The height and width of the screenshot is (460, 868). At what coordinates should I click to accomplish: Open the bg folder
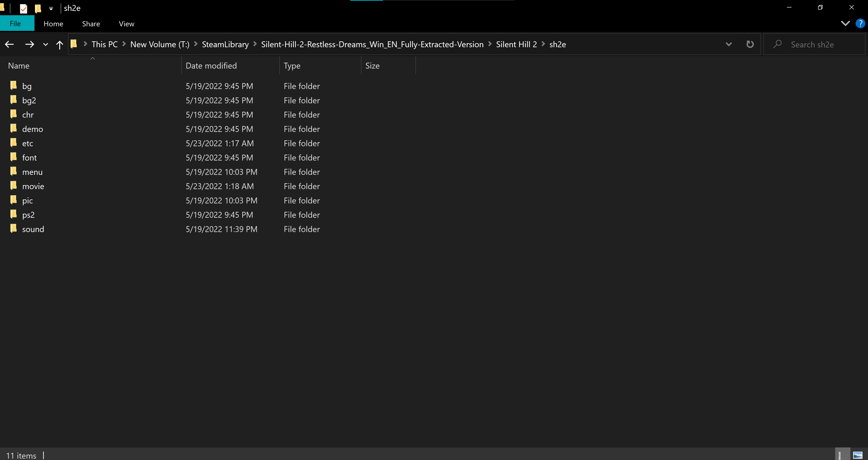click(x=27, y=86)
